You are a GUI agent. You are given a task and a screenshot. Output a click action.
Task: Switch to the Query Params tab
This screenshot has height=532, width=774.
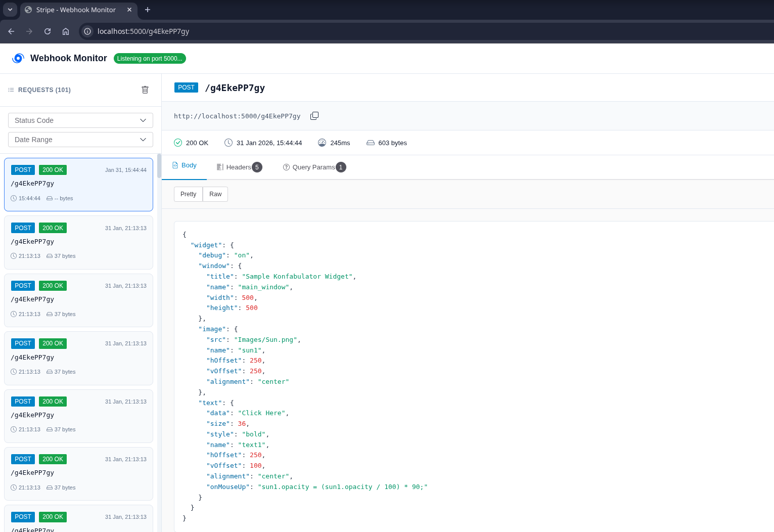point(314,167)
